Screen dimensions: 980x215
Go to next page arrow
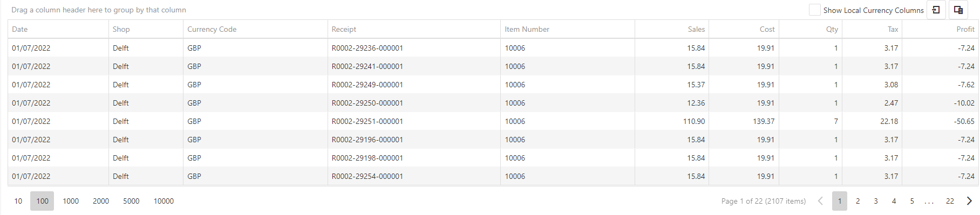pos(969,201)
